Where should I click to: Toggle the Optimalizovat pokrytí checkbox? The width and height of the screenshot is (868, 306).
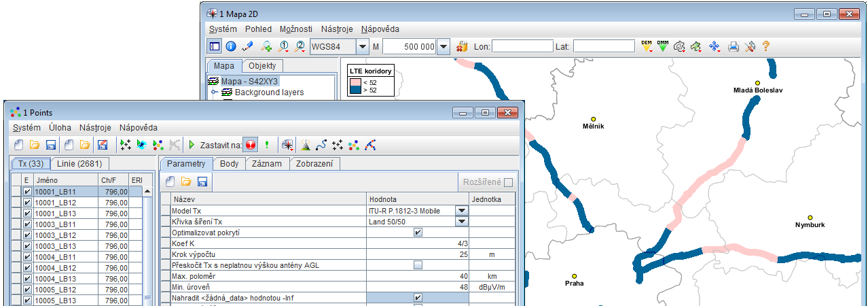(418, 233)
